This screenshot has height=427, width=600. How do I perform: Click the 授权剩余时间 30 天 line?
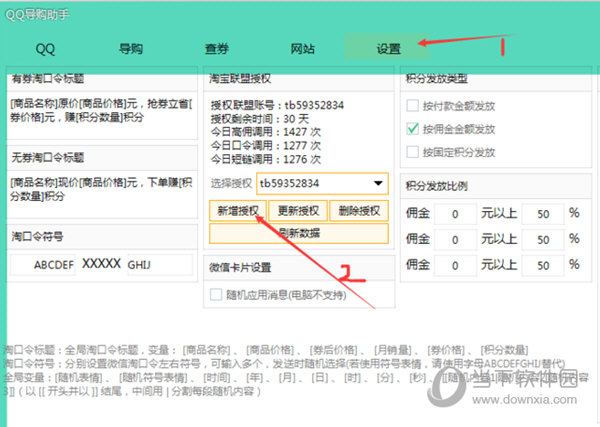pos(259,119)
